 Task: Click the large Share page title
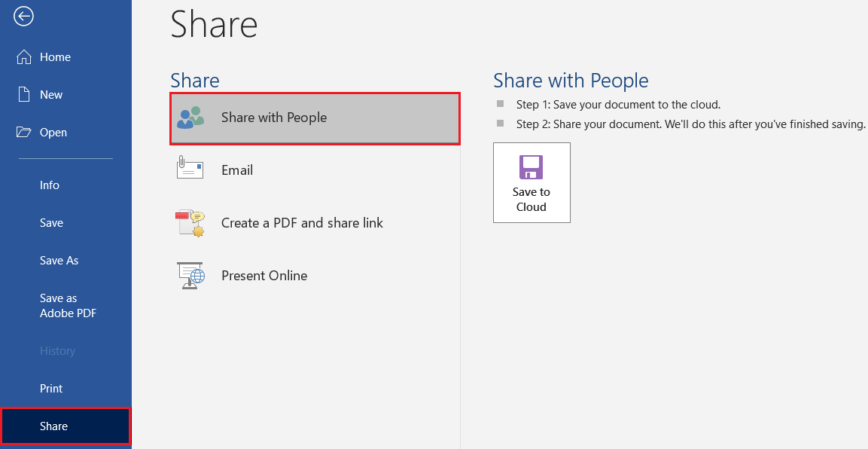click(x=214, y=24)
